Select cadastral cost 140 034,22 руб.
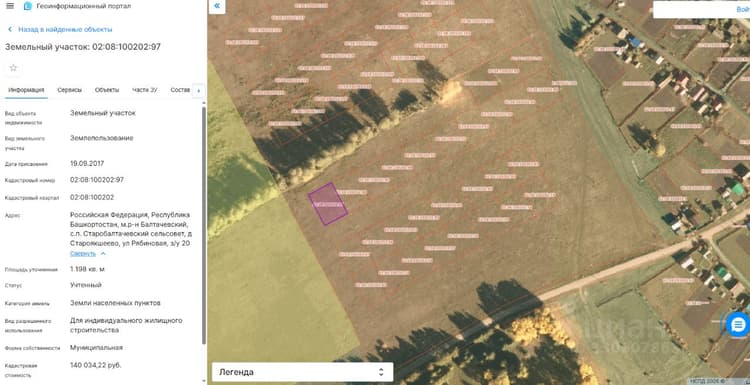 point(96,365)
